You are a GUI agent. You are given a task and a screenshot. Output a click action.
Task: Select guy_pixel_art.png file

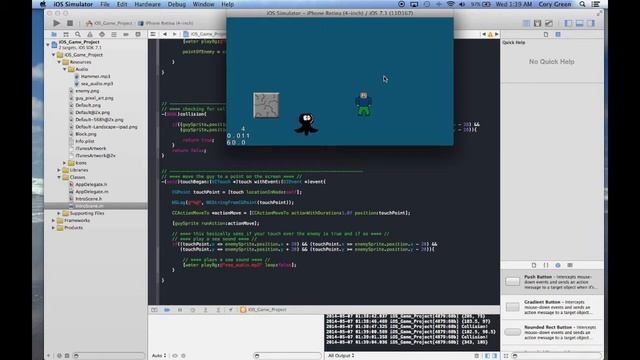[94, 98]
